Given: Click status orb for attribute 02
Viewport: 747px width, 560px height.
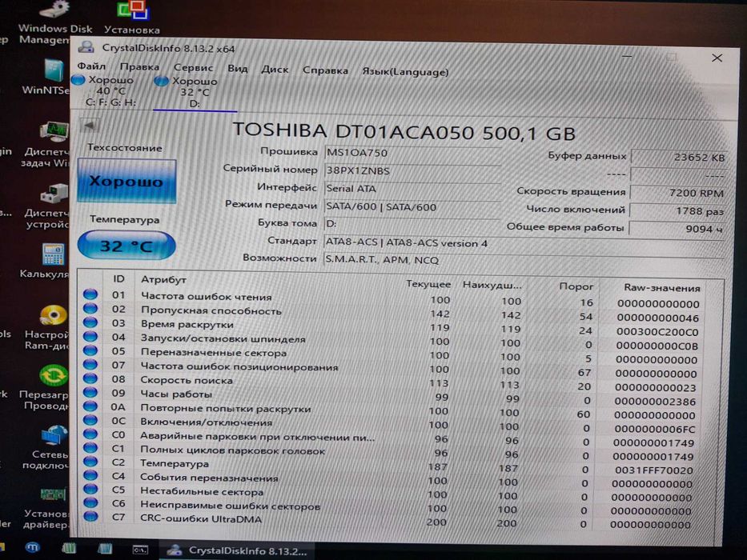Looking at the screenshot, I should (x=90, y=308).
